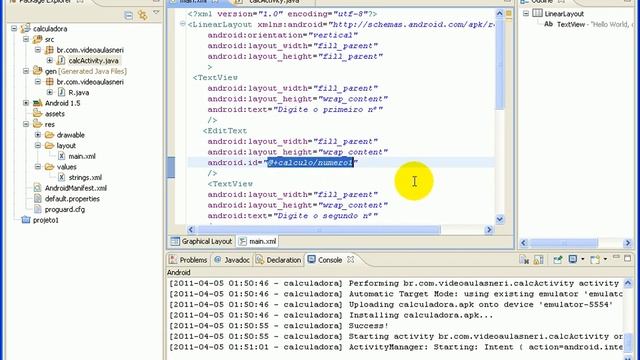This screenshot has height=360, width=640.
Task: Select the assets folder
Action: pyautogui.click(x=55, y=113)
